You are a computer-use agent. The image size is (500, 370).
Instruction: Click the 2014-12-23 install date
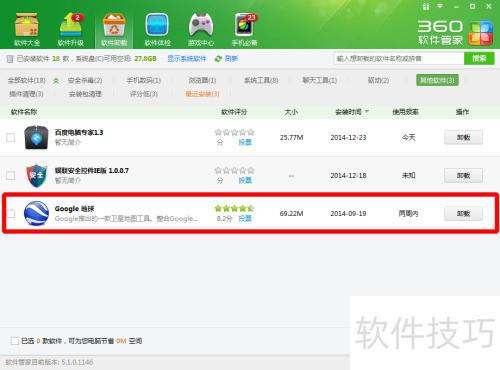tap(348, 137)
